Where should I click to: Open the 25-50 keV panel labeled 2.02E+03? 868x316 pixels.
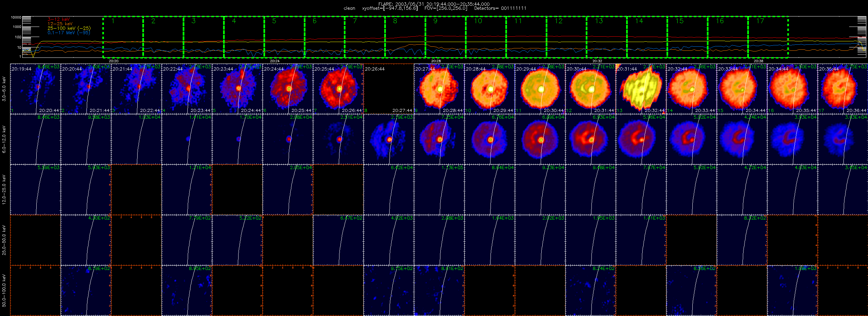[540, 240]
